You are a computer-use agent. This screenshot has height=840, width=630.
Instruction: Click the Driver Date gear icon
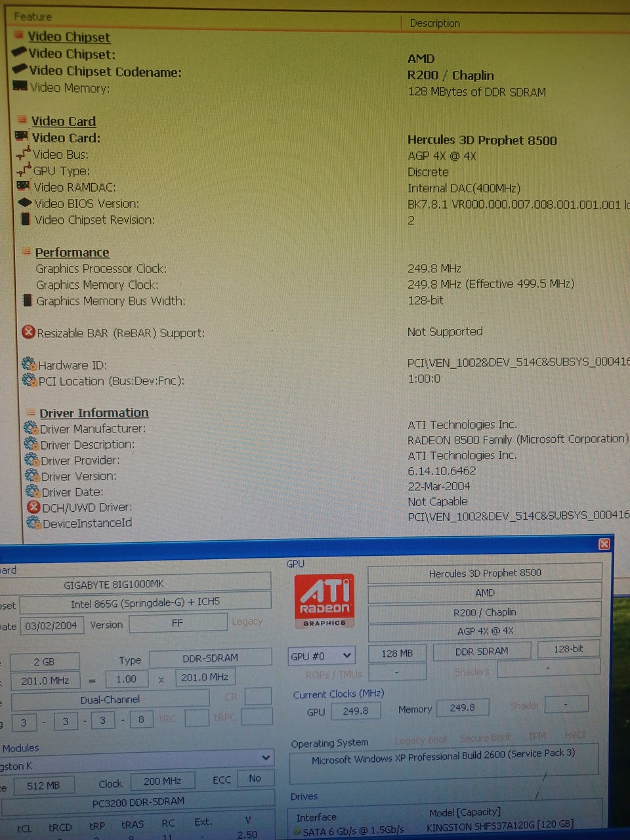tap(33, 491)
